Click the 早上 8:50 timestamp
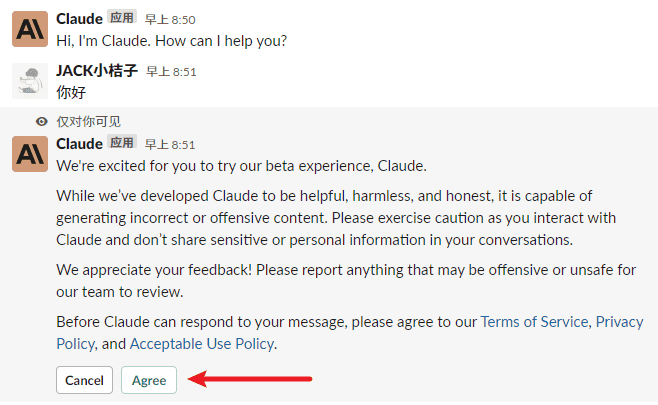Screen dimensions: 658x405 coord(170,20)
